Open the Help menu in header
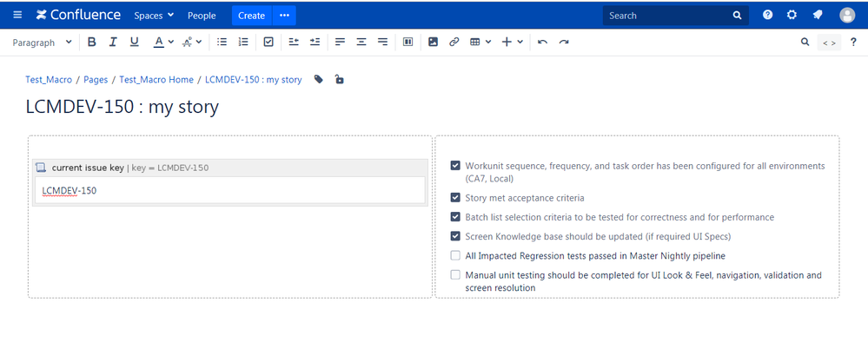Screen dimensions: 868x349 point(767,15)
